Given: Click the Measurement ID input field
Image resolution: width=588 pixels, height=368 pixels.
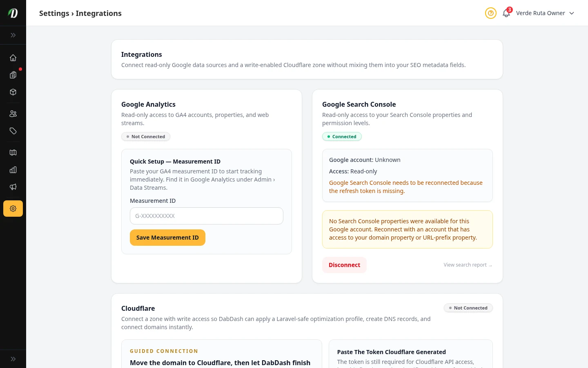Looking at the screenshot, I should tap(206, 215).
